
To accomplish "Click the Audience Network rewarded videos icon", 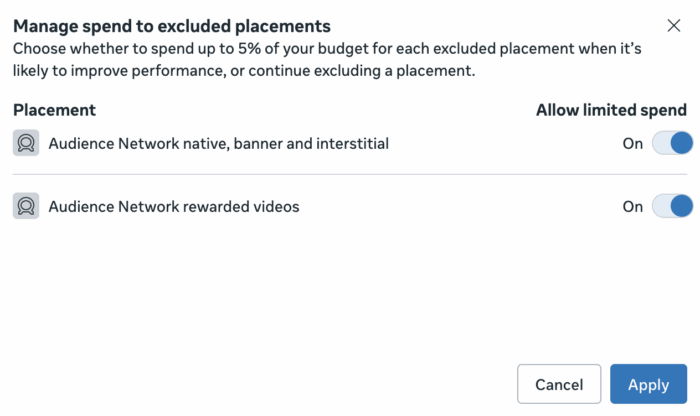I will [x=26, y=207].
